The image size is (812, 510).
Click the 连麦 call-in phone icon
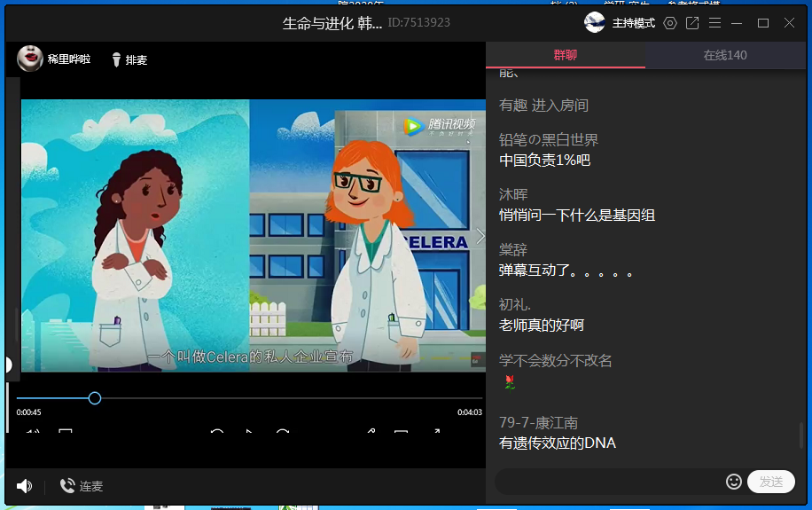[x=67, y=486]
